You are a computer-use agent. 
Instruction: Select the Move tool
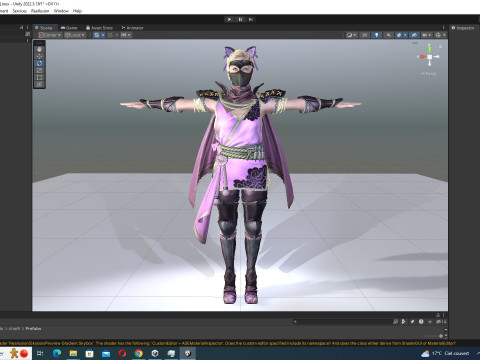39,56
